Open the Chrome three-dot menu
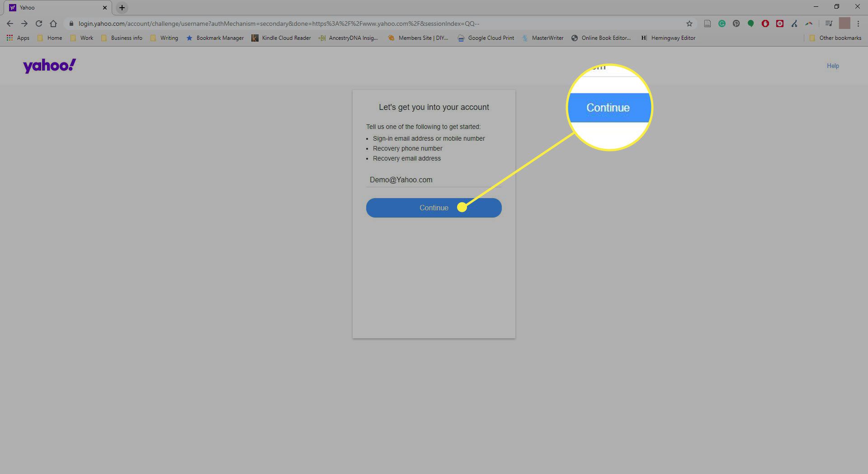This screenshot has height=474, width=868. pos(858,24)
